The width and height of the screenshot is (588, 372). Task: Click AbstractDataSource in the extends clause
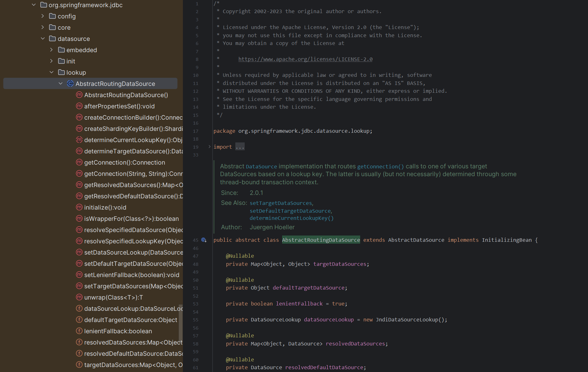416,240
